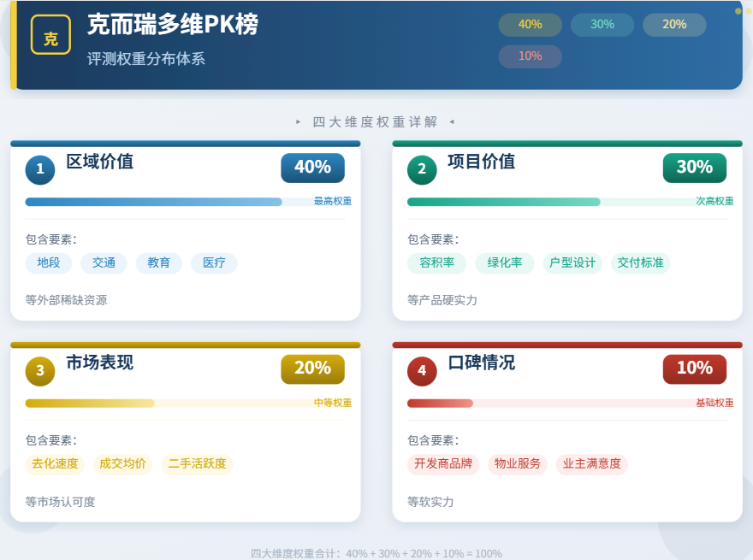The width and height of the screenshot is (753, 560).
Task: Click the left arrow beside 四大维度权重详解
Action: [298, 121]
